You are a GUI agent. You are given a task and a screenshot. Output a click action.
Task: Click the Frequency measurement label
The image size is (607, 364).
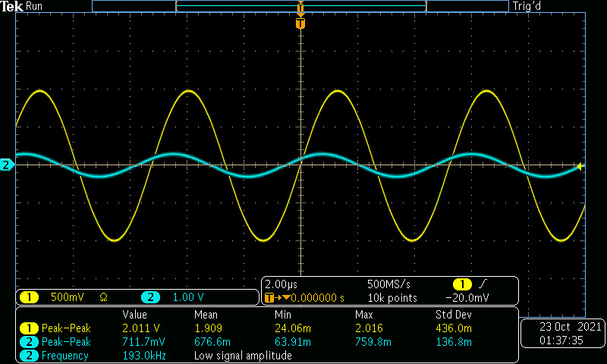pos(65,356)
